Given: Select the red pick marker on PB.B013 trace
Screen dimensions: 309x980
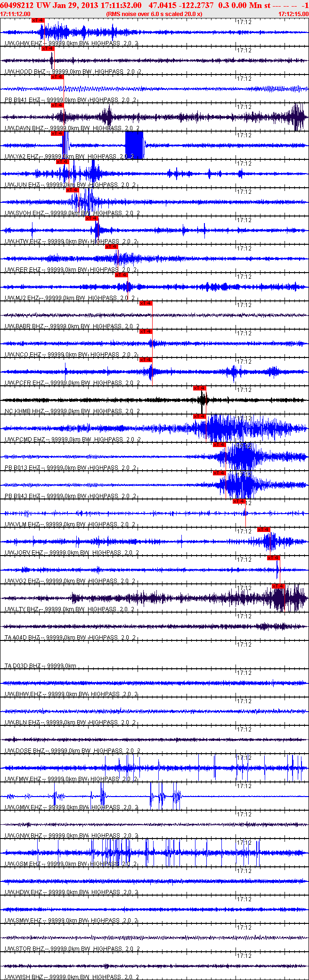Looking at the screenshot, I should tap(219, 445).
